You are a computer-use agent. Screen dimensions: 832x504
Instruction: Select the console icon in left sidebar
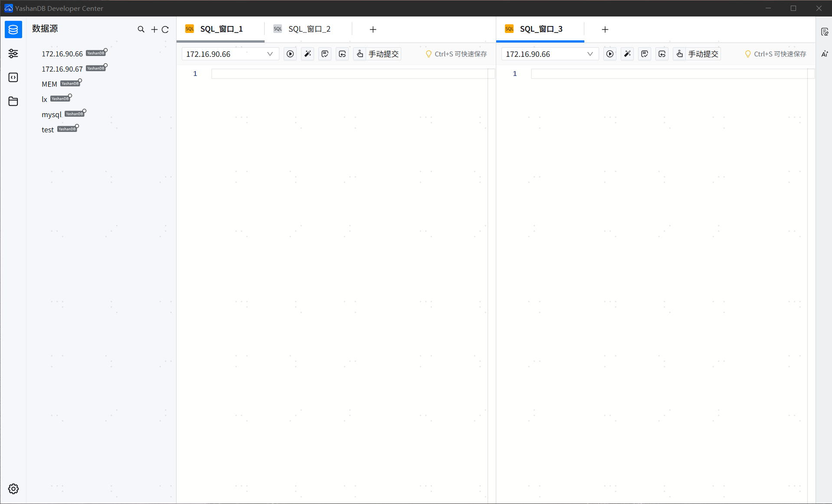click(x=13, y=77)
